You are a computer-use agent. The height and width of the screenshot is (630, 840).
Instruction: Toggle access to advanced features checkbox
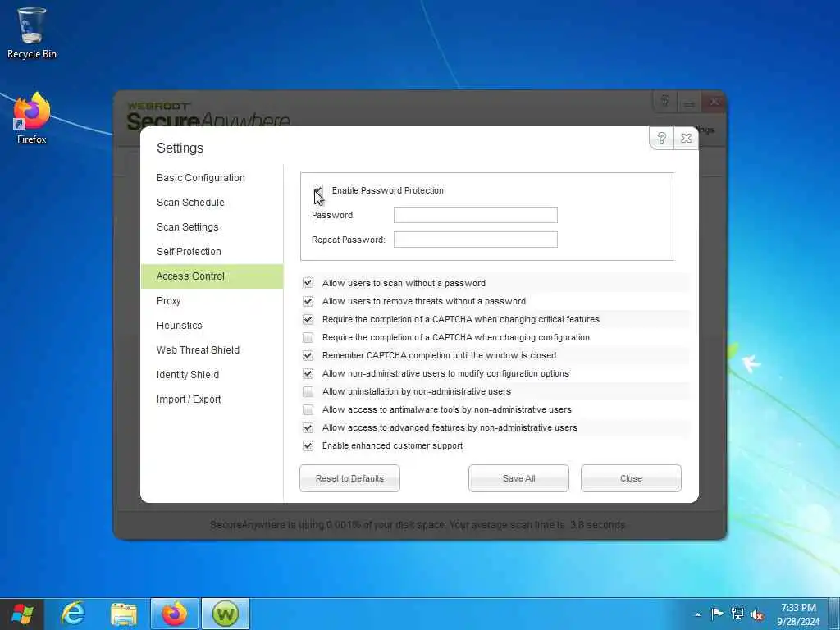tap(308, 427)
